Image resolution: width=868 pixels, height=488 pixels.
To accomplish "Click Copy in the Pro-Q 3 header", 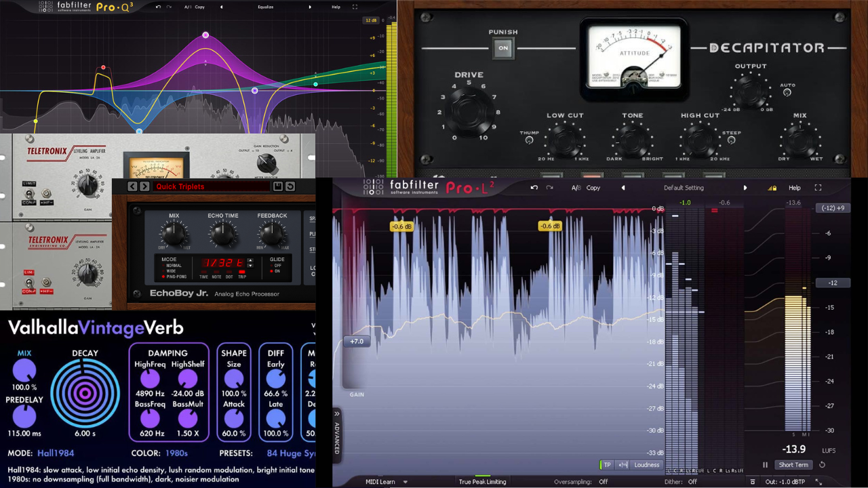I will [x=199, y=7].
